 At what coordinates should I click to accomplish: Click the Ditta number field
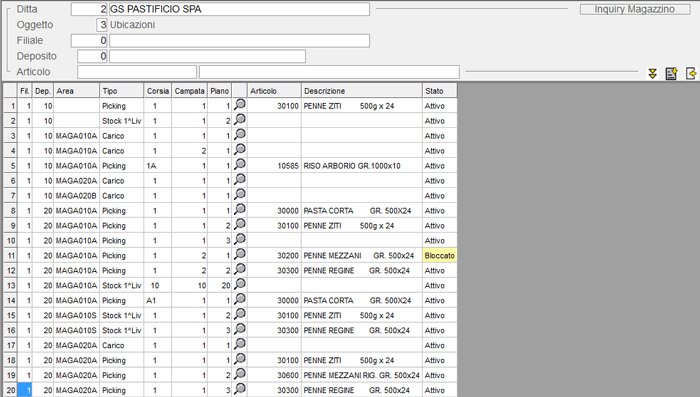(x=89, y=9)
